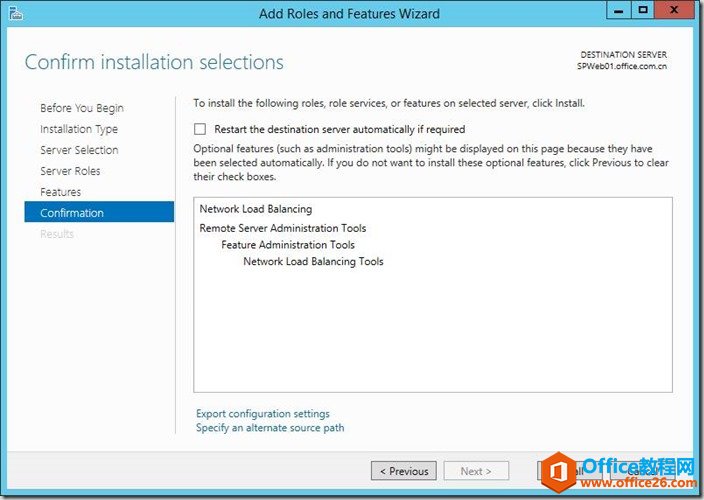704x500 pixels.
Task: Click Export configuration settings link
Action: [263, 414]
